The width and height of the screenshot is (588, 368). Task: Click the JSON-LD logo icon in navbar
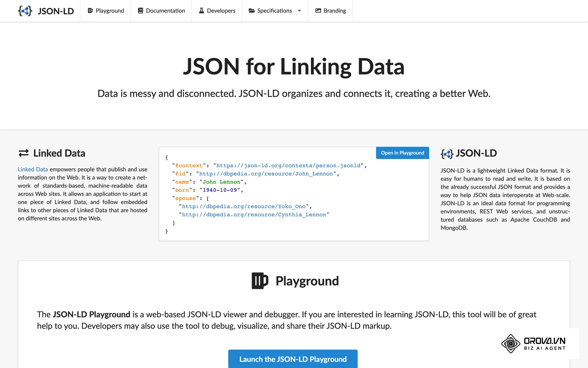point(25,11)
